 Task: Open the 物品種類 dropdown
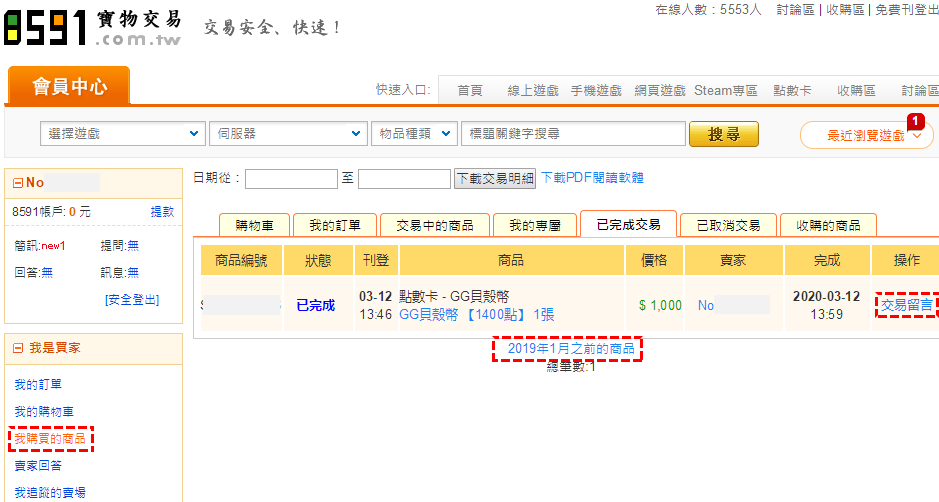point(414,134)
